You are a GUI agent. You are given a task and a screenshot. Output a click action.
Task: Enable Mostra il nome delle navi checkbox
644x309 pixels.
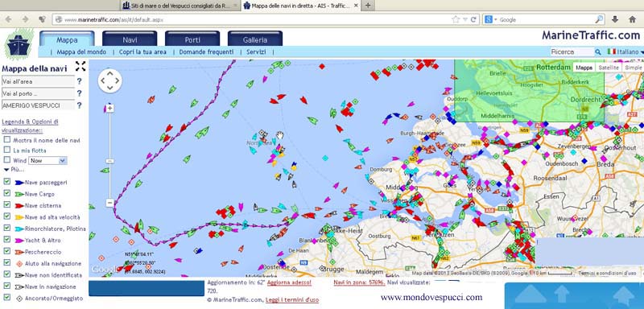(7, 139)
